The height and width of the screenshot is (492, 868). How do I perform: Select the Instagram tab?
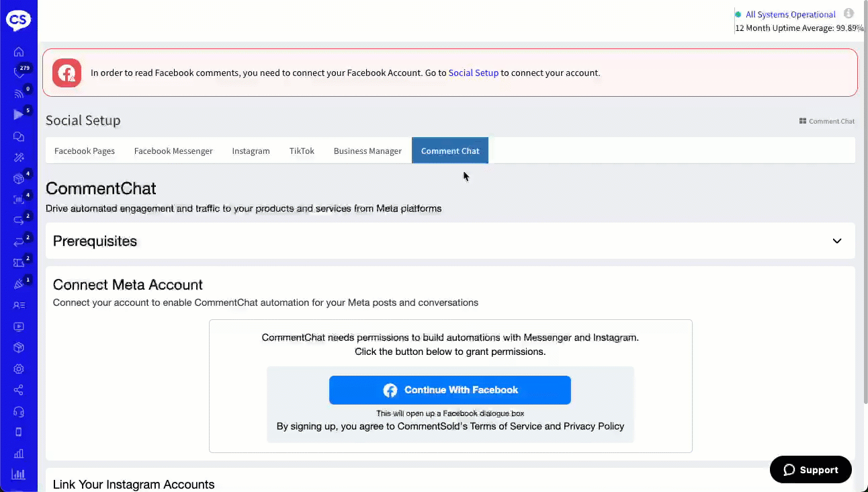pos(251,151)
